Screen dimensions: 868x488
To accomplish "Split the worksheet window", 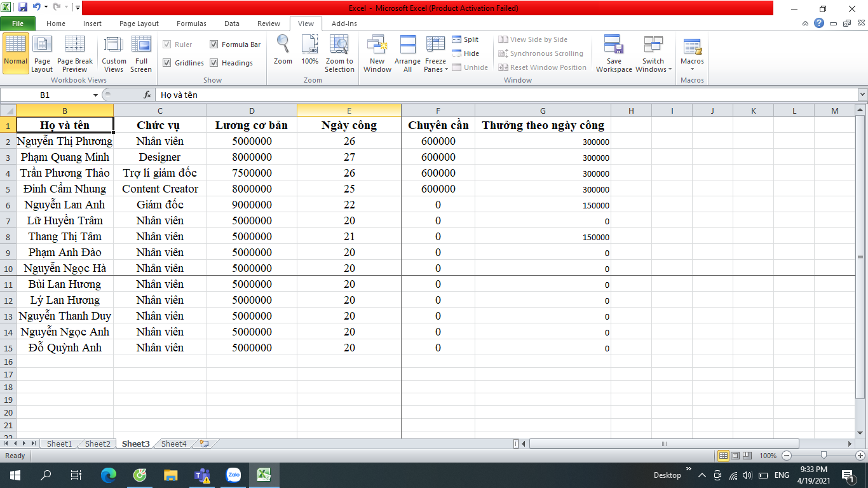I will (x=465, y=39).
